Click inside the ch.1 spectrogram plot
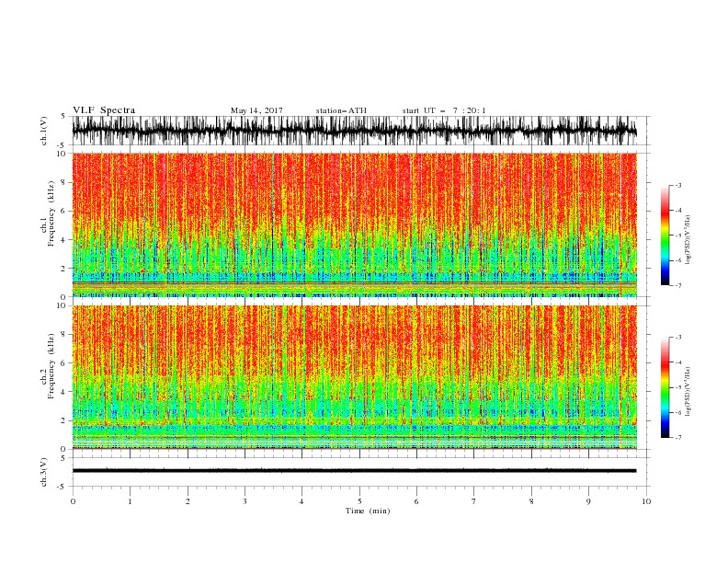The image size is (728, 563). tap(354, 224)
